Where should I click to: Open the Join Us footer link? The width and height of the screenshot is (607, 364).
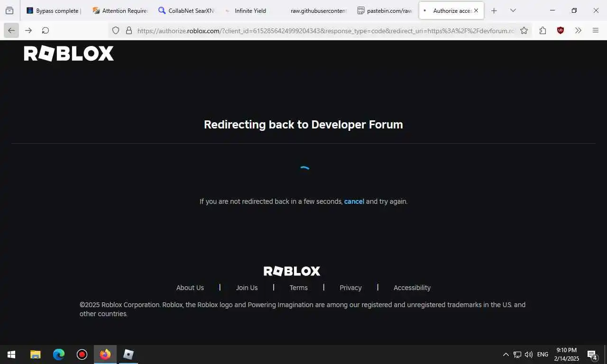247,288
